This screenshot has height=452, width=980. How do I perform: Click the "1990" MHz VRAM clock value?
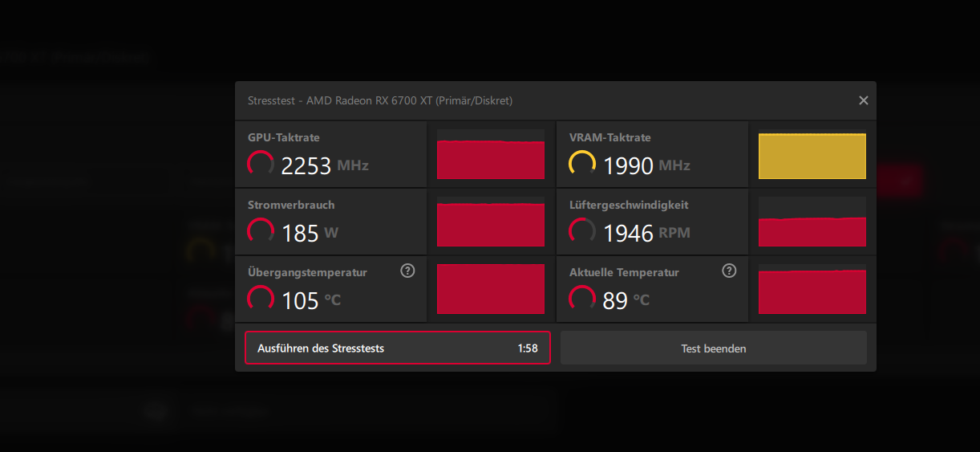[x=628, y=166]
